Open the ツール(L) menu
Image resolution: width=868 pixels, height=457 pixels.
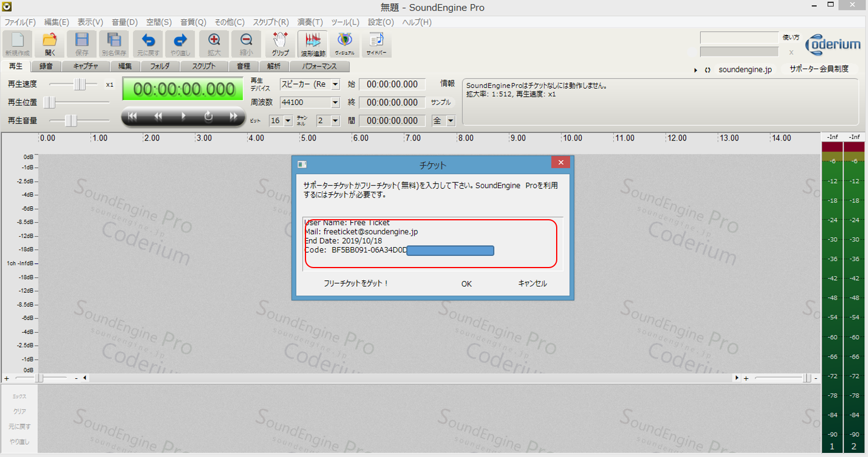coord(345,22)
